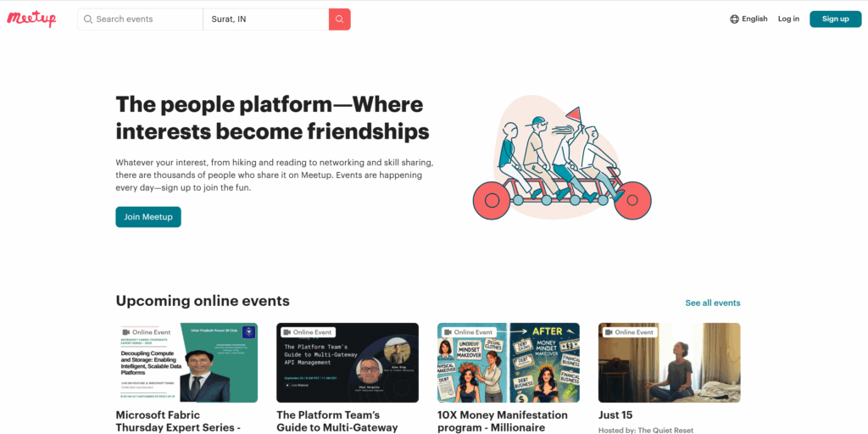Click the globe language icon

[734, 19]
